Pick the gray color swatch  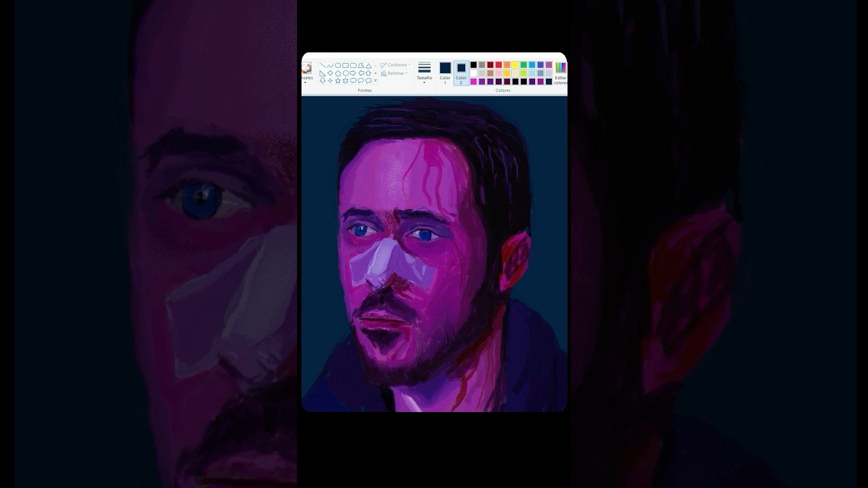482,65
